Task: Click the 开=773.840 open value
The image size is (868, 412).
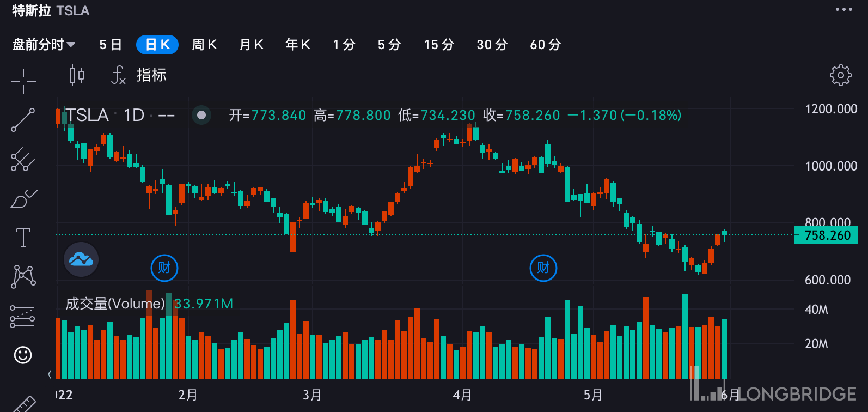Action: point(267,115)
